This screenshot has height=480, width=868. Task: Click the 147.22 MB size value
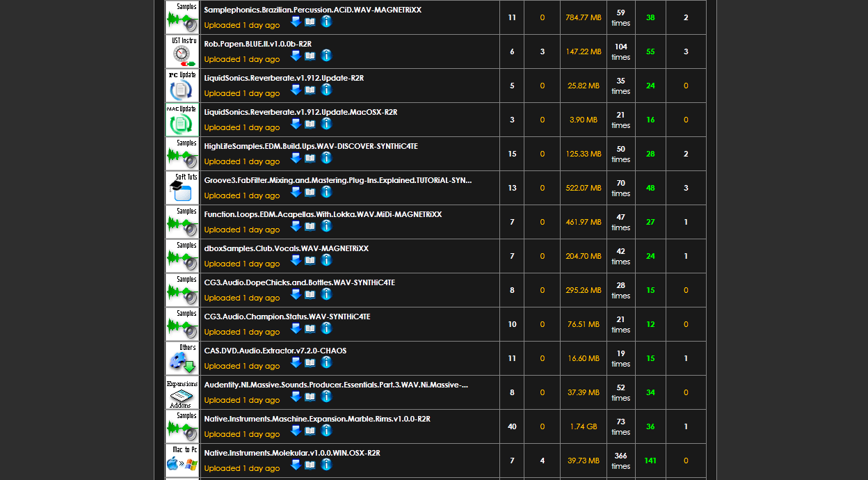point(584,51)
